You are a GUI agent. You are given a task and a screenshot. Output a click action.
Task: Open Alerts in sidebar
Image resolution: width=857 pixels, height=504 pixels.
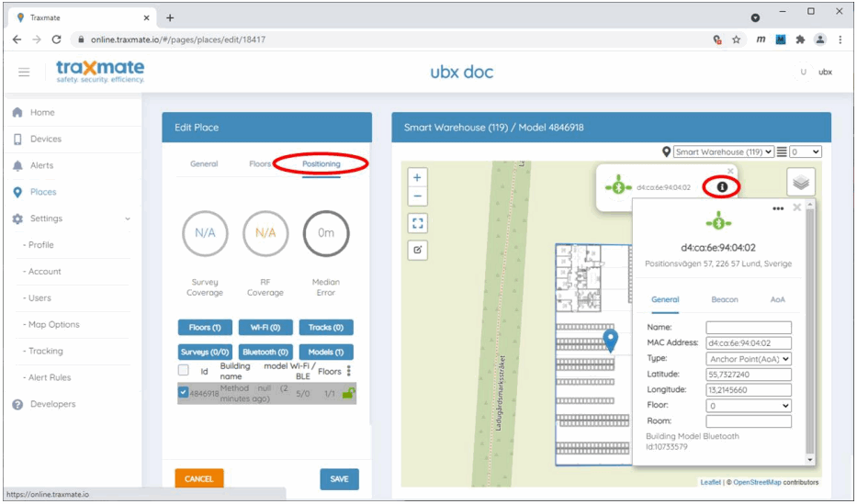(42, 165)
